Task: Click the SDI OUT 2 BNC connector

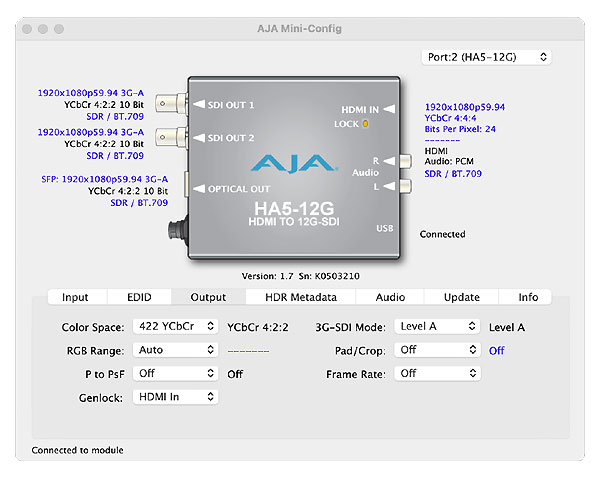Action: click(x=171, y=137)
